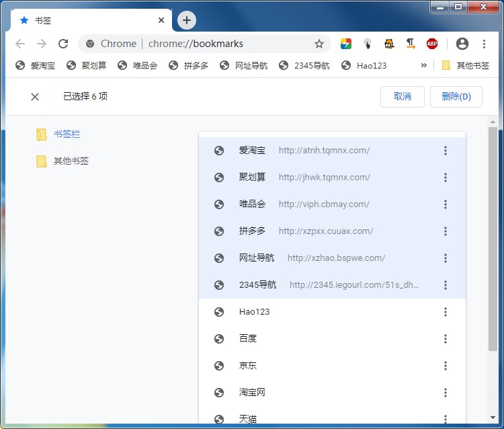Open more options for 京东 bookmark

pyautogui.click(x=445, y=366)
